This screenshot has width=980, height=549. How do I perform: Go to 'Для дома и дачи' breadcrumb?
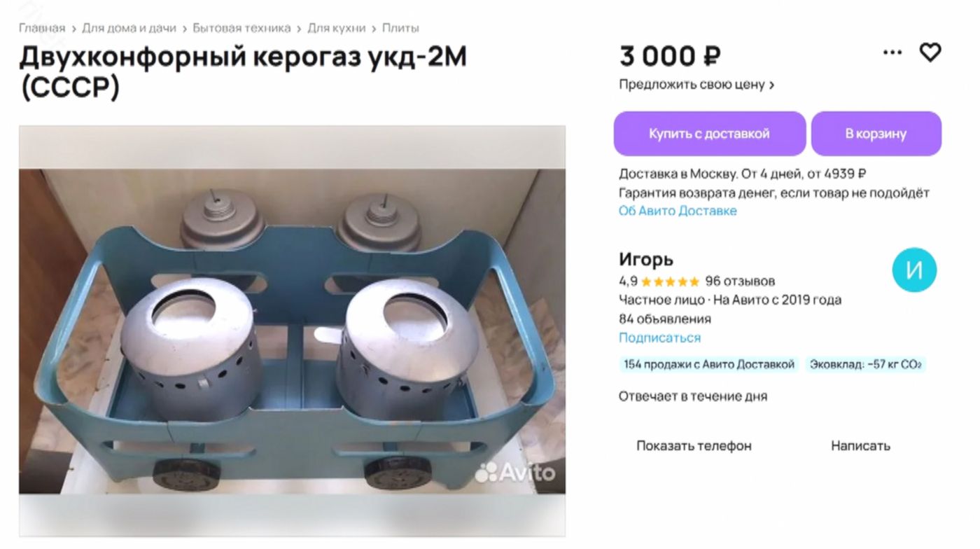(x=129, y=29)
